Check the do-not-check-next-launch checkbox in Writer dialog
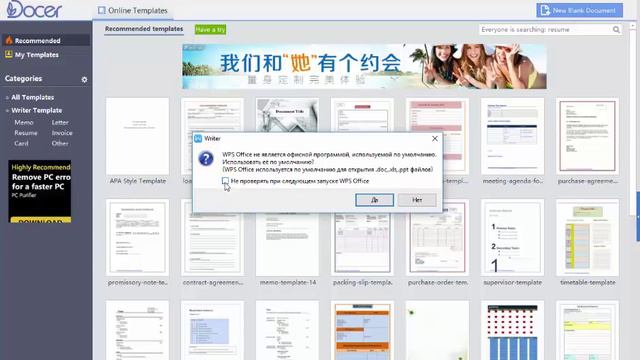The image size is (640, 360). 225,180
